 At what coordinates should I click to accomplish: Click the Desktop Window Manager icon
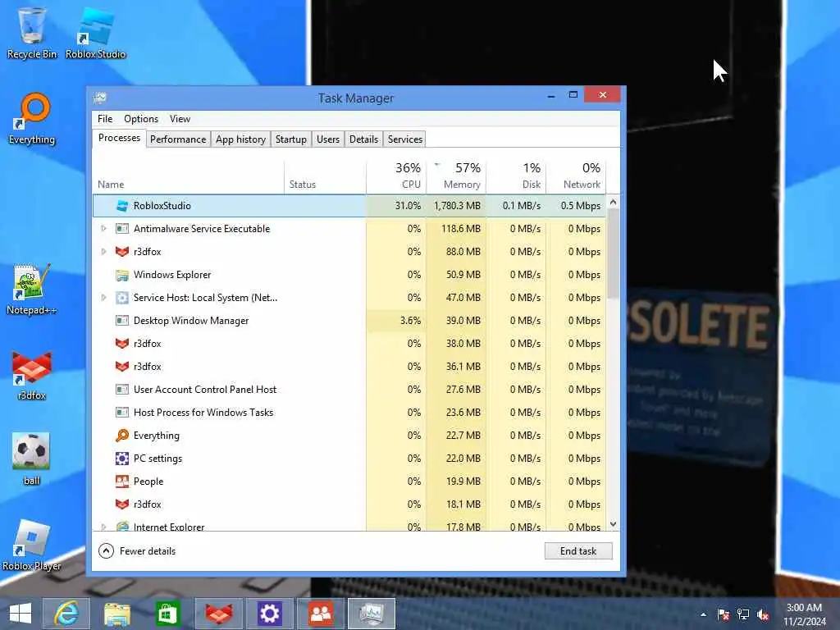pos(122,321)
